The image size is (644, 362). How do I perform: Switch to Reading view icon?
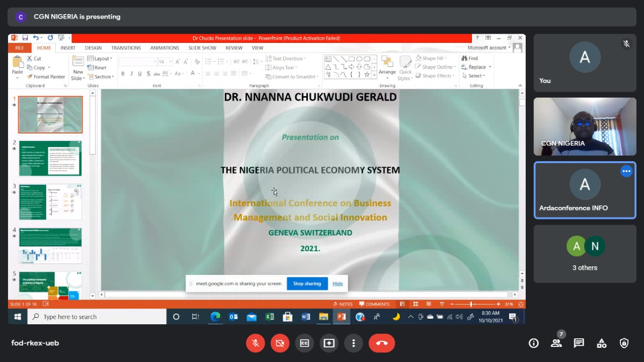pyautogui.click(x=429, y=304)
